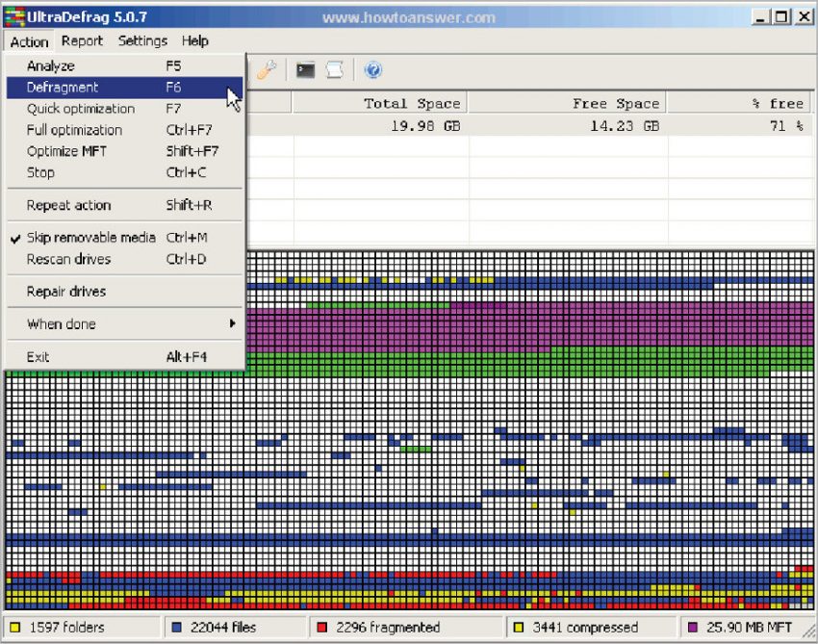Click a block in the cluster map
This screenshot has width=818, height=644.
point(481,433)
